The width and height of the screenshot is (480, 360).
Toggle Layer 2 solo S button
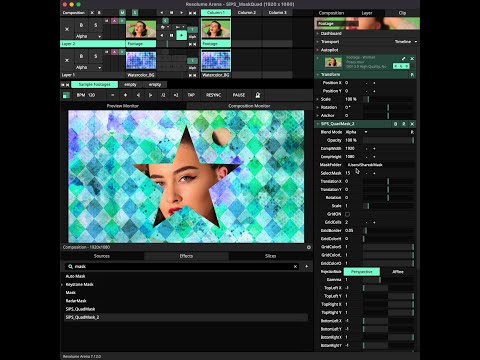pos(96,25)
